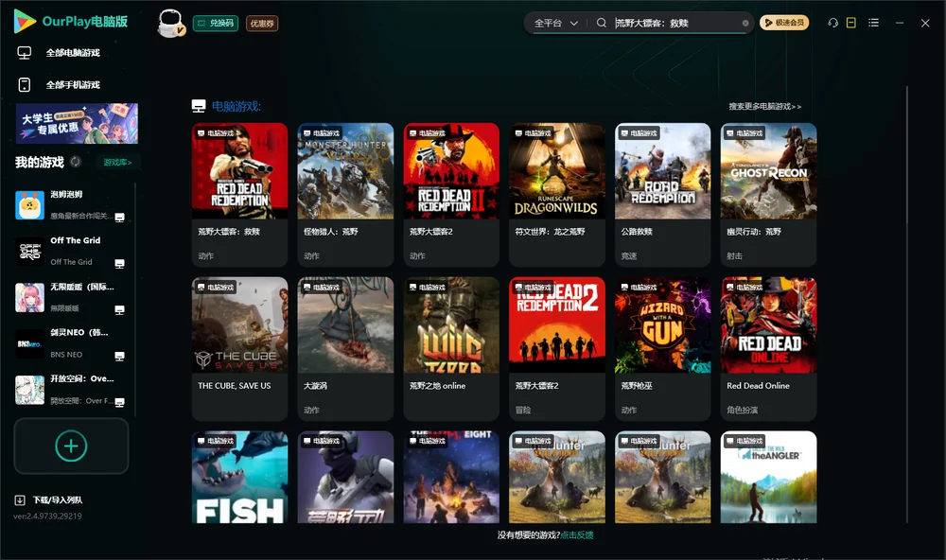Open 公路救赎 Road Redemption card
946x560 pixels.
pos(662,194)
